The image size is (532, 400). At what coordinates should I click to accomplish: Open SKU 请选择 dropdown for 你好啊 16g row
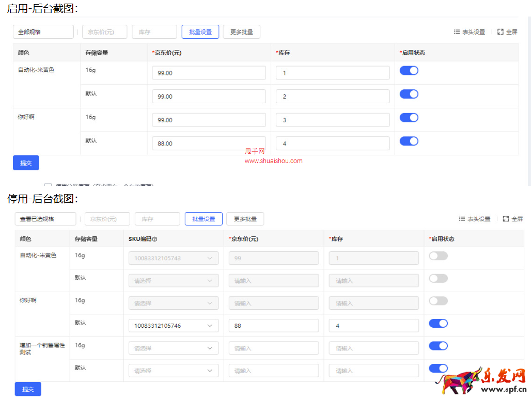pyautogui.click(x=174, y=303)
